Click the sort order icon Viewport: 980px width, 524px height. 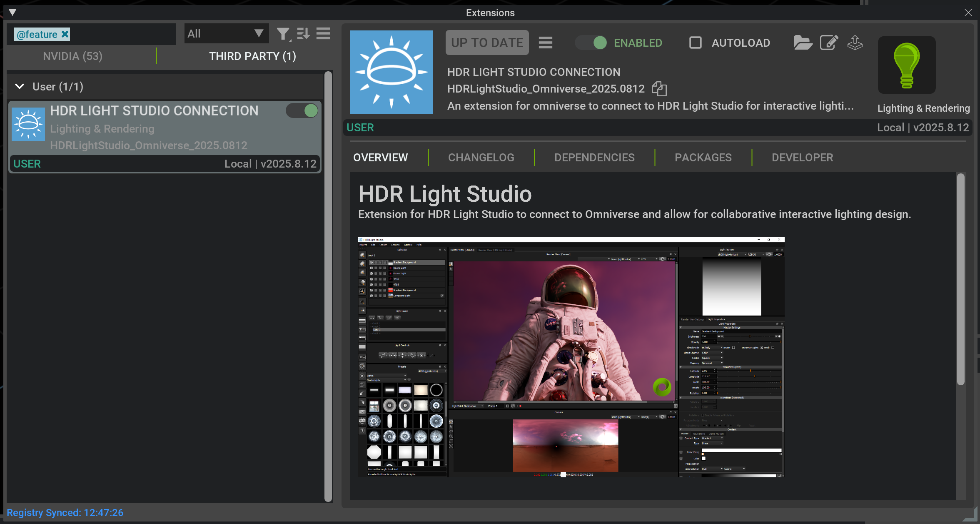click(x=303, y=34)
